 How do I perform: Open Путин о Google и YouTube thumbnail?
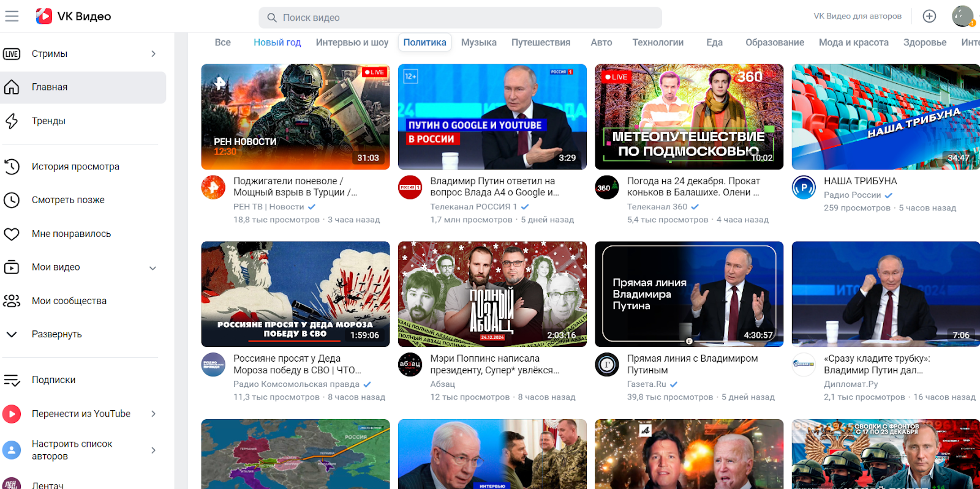[x=492, y=117]
